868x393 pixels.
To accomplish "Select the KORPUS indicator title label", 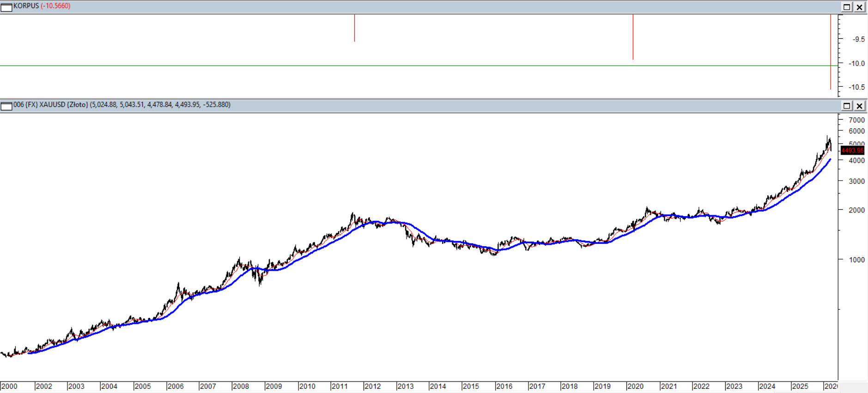I will [26, 6].
